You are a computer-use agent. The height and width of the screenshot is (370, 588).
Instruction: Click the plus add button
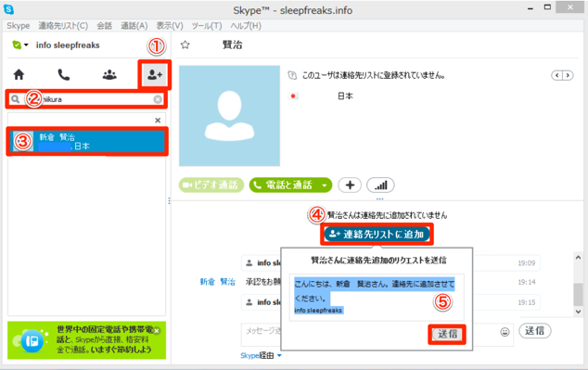click(x=350, y=185)
